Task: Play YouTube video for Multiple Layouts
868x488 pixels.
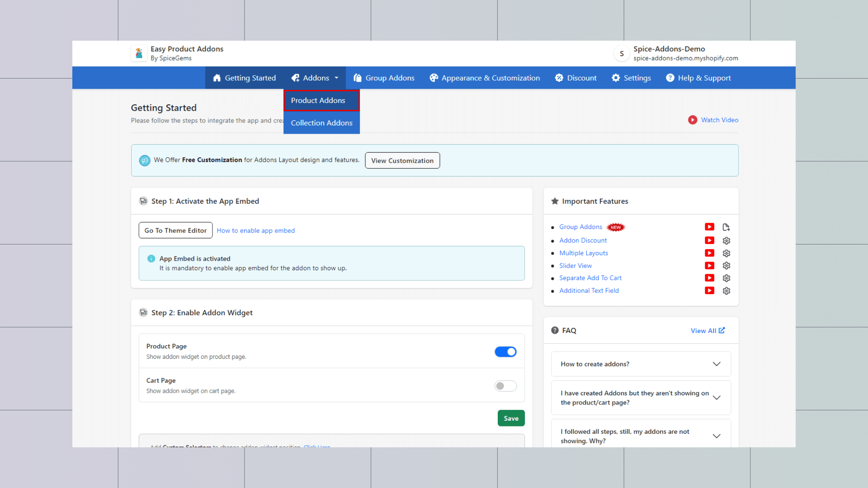Action: point(709,253)
